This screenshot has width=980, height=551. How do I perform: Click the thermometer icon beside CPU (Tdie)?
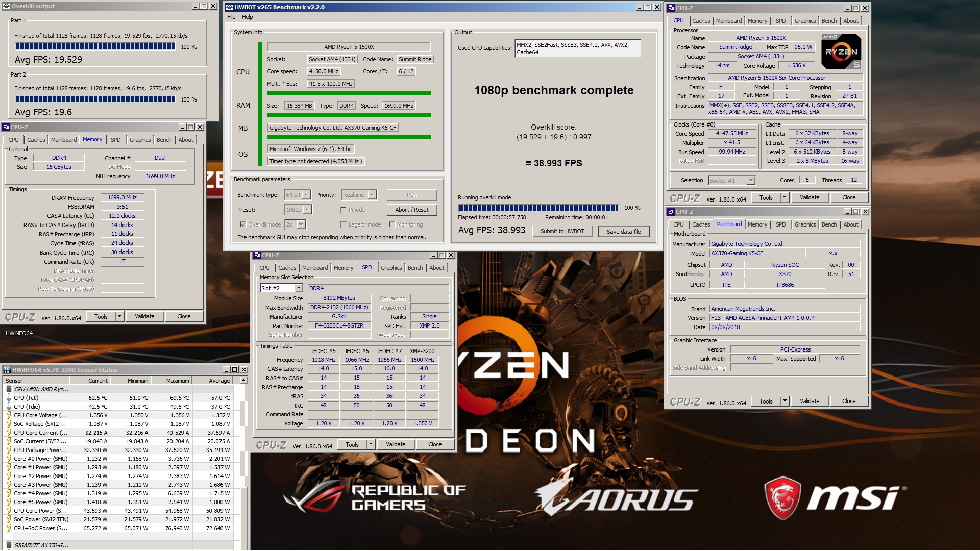[9, 407]
